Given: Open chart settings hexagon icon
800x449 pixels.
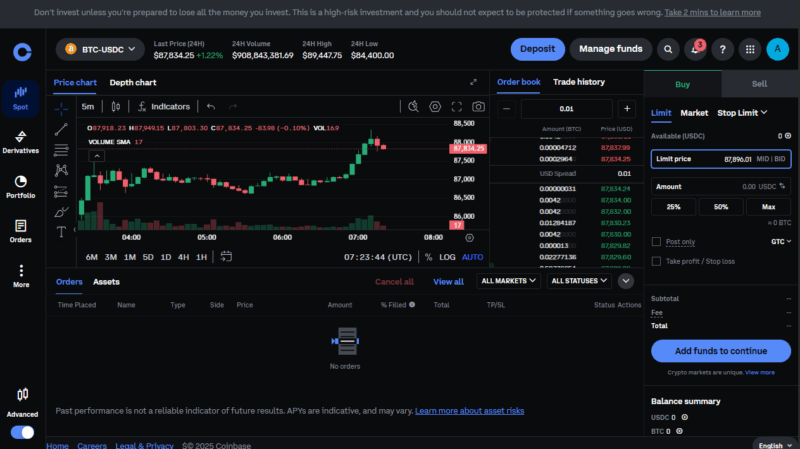Looking at the screenshot, I should (x=435, y=106).
